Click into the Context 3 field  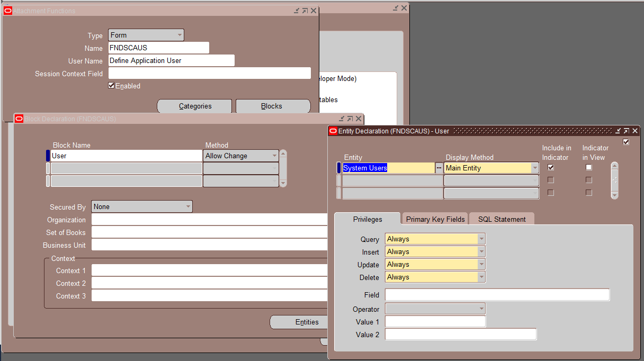pyautogui.click(x=210, y=295)
